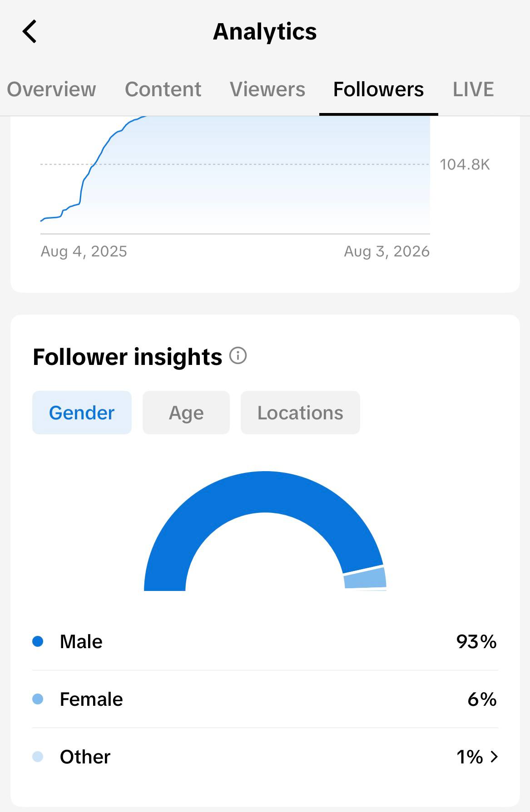This screenshot has height=812, width=530.
Task: Select the Gender filter chip
Action: [82, 413]
